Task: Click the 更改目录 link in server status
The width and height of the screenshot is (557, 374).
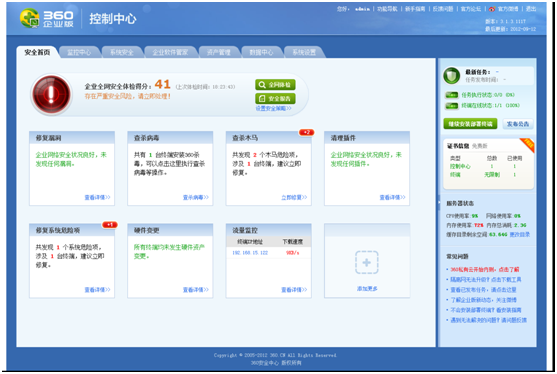Action: coord(520,234)
